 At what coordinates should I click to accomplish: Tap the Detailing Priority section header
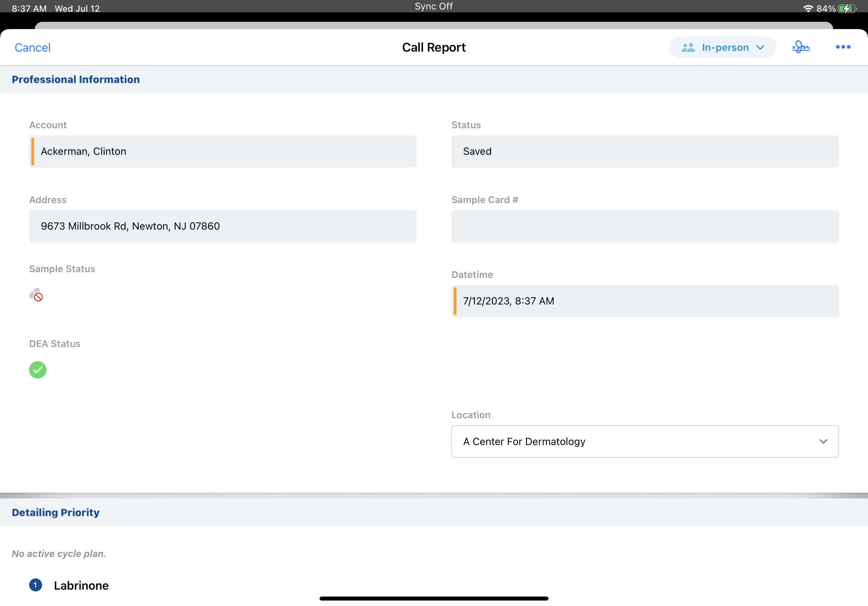[x=56, y=512]
